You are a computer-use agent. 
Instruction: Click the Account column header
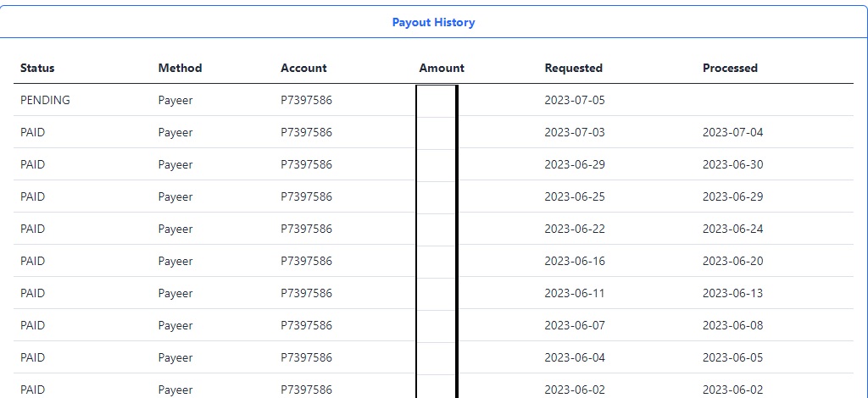pos(303,68)
